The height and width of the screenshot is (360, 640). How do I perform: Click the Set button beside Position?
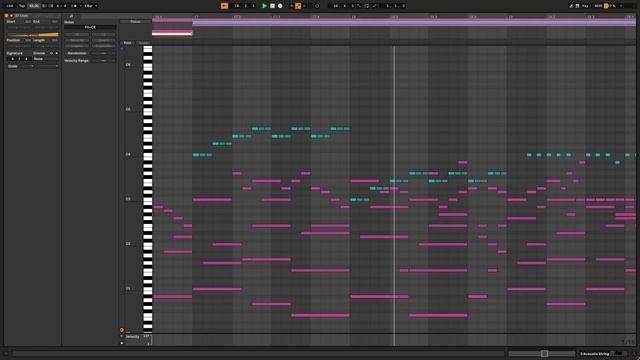28,40
